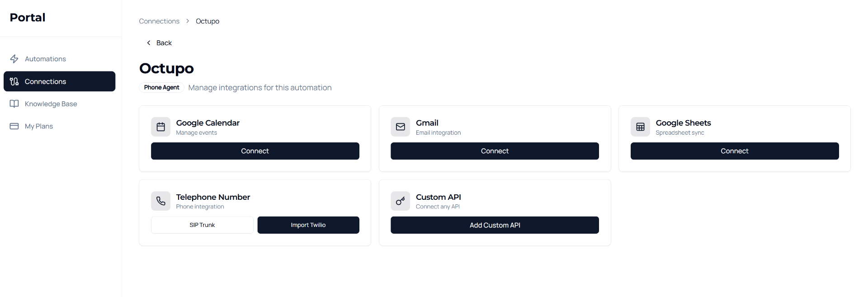The height and width of the screenshot is (297, 868).
Task: Add a Custom API connection
Action: (495, 225)
